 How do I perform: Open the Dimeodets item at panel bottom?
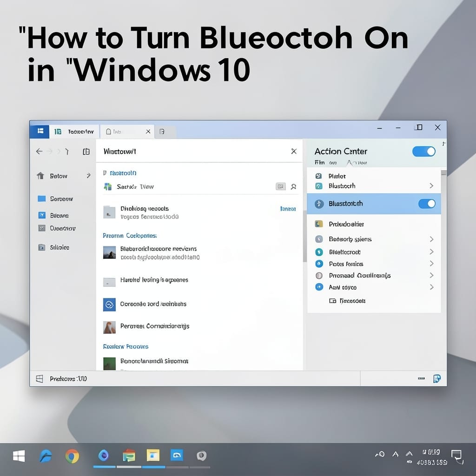347,301
